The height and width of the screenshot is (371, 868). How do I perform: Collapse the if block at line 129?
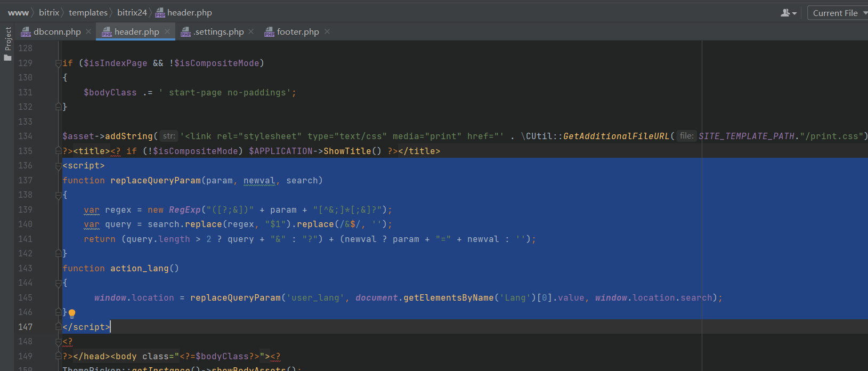(58, 63)
